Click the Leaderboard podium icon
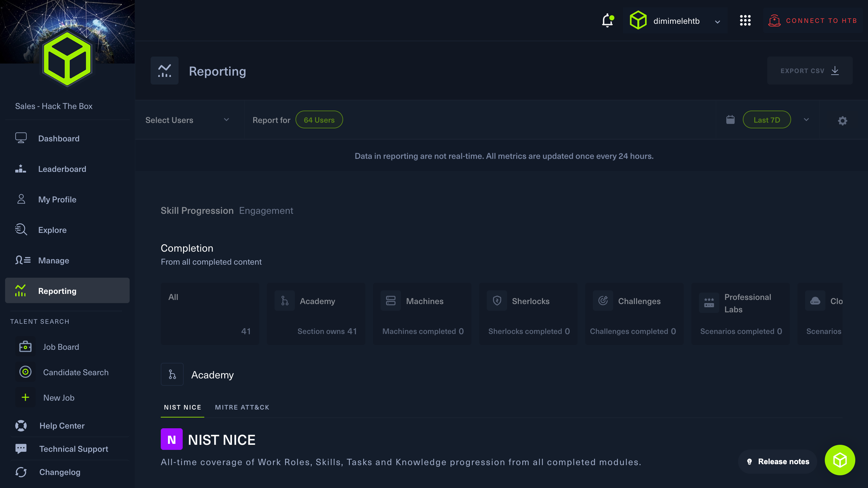 point(21,168)
